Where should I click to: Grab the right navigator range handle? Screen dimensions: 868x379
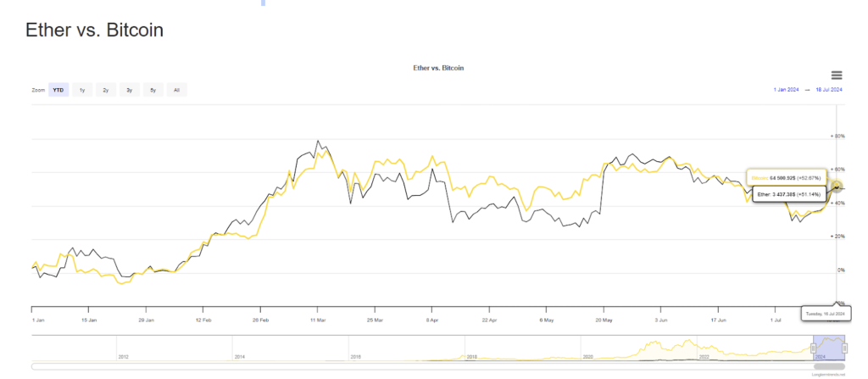[845, 348]
